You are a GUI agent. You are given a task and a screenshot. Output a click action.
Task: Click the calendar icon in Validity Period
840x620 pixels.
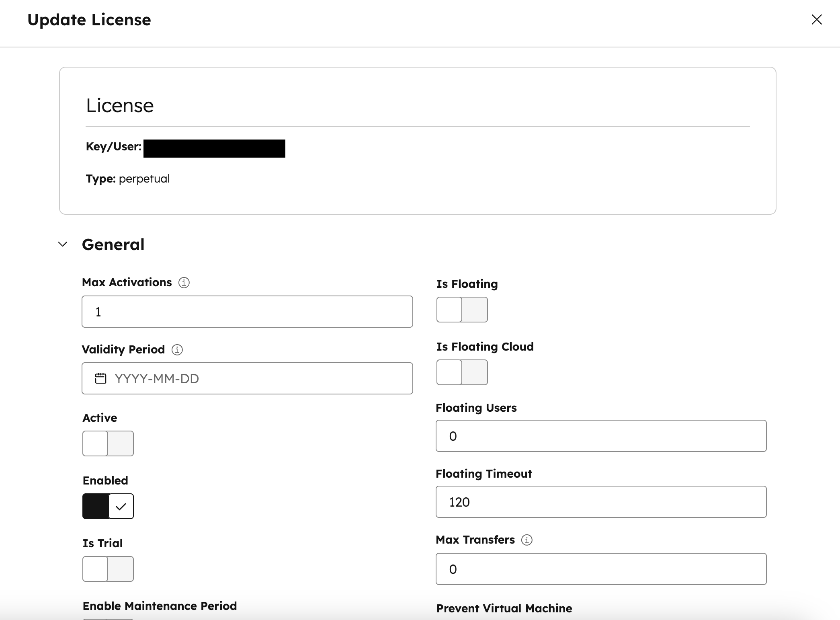coord(100,378)
